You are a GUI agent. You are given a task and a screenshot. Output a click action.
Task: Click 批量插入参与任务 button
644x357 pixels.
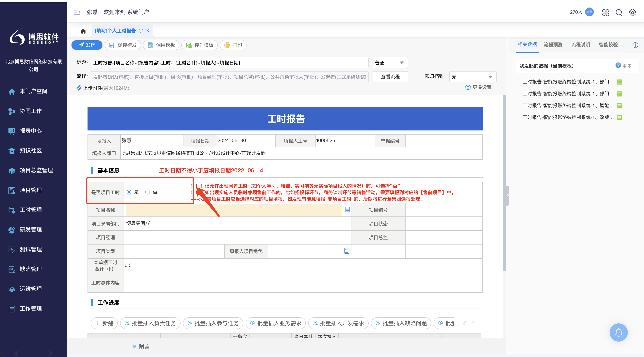(x=213, y=323)
